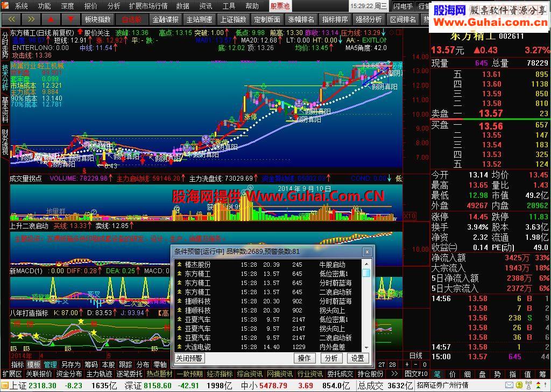551x392 pixels.
Task: Select the 势 tab in the quote panel
Action: pos(497,374)
